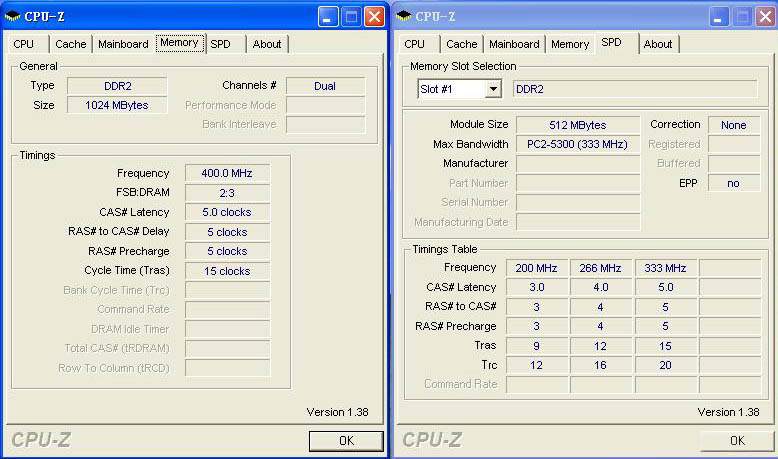Click Module Size value 512 MBytes
This screenshot has width=778, height=459.
coord(578,125)
